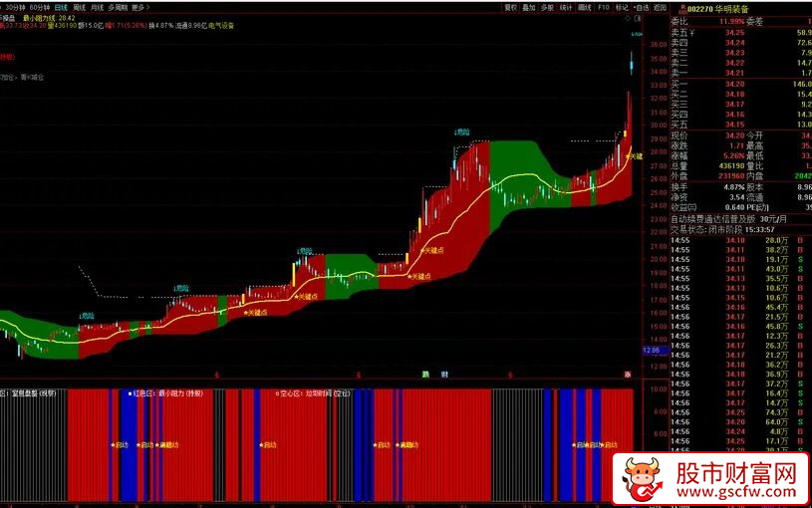
Task: Click the diamond icon above the price axis
Action: pos(628,18)
